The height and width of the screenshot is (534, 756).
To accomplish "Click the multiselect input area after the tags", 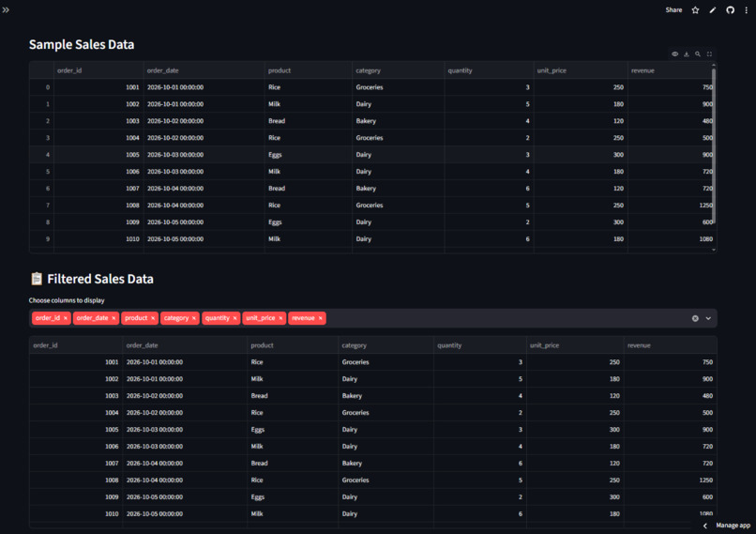I will click(507, 318).
